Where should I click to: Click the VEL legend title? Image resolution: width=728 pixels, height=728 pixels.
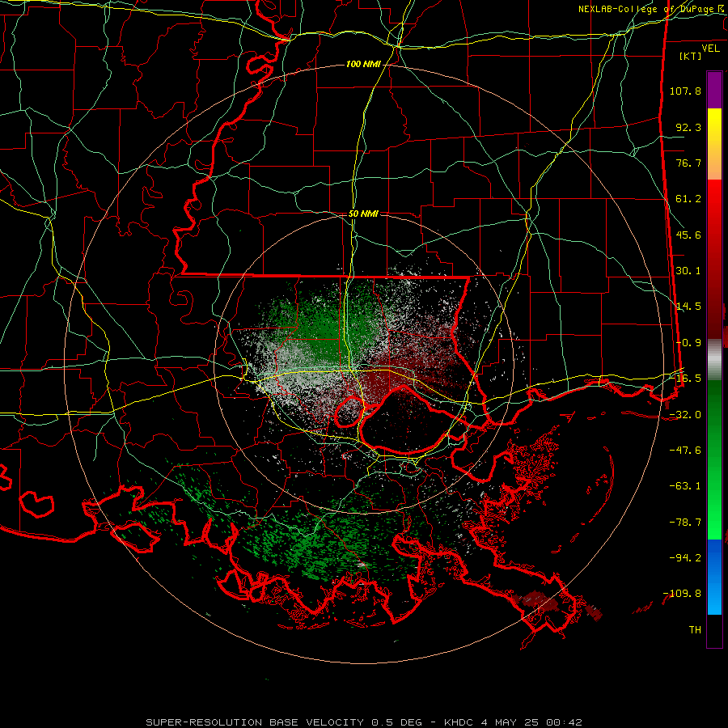[x=710, y=49]
